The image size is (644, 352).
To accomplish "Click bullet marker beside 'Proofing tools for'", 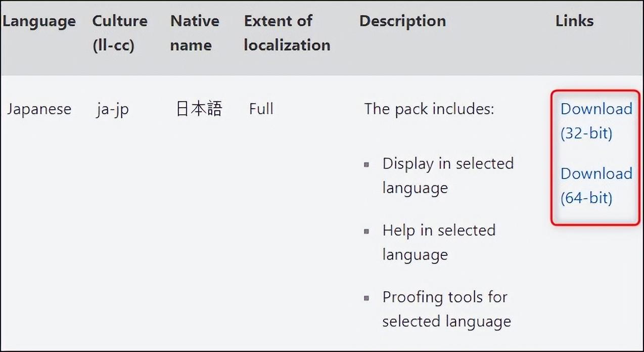I will click(x=367, y=298).
